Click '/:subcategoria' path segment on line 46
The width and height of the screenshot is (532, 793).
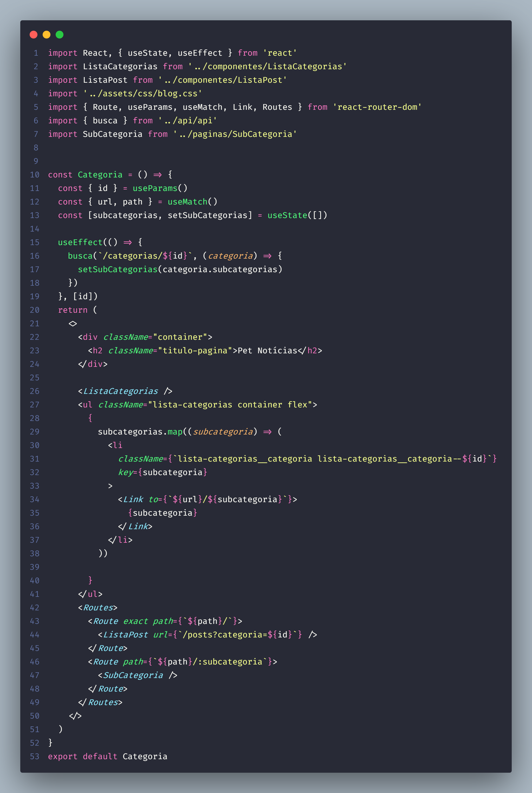tap(227, 662)
